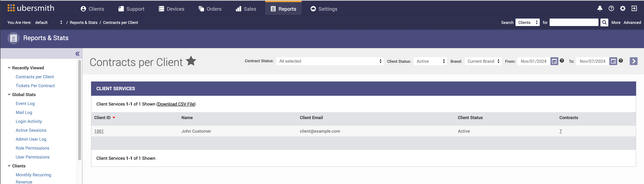Open the Contract Status dropdown

click(329, 61)
